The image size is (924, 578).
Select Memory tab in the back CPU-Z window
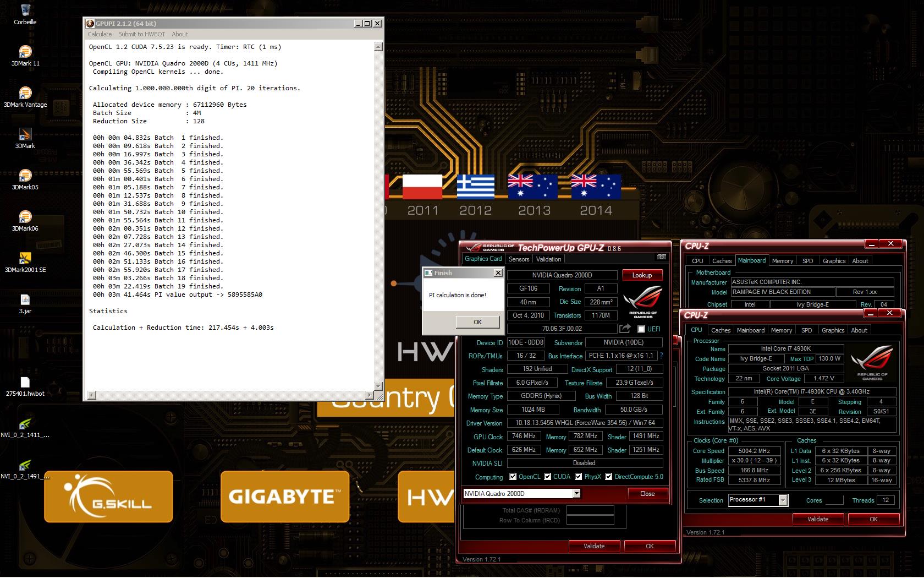tap(782, 261)
